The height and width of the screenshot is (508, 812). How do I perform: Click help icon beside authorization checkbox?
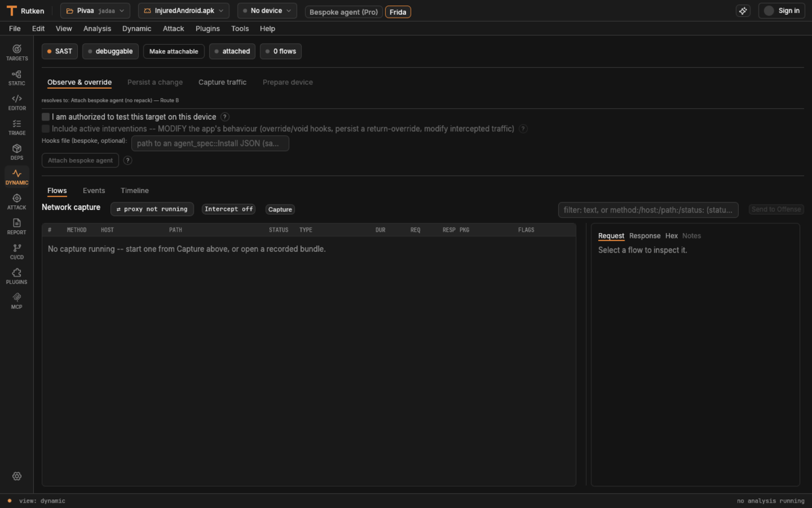(x=225, y=117)
